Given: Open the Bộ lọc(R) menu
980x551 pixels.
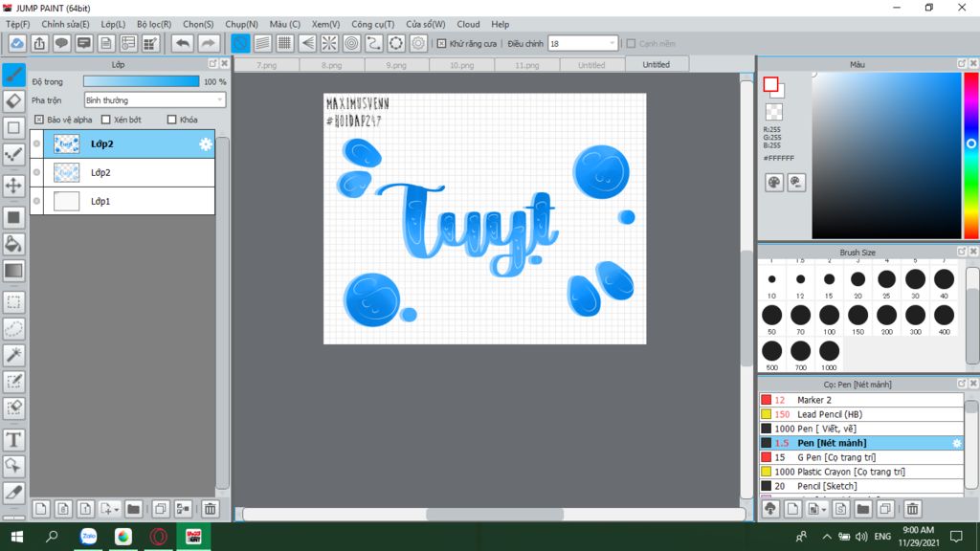Looking at the screenshot, I should point(154,24).
